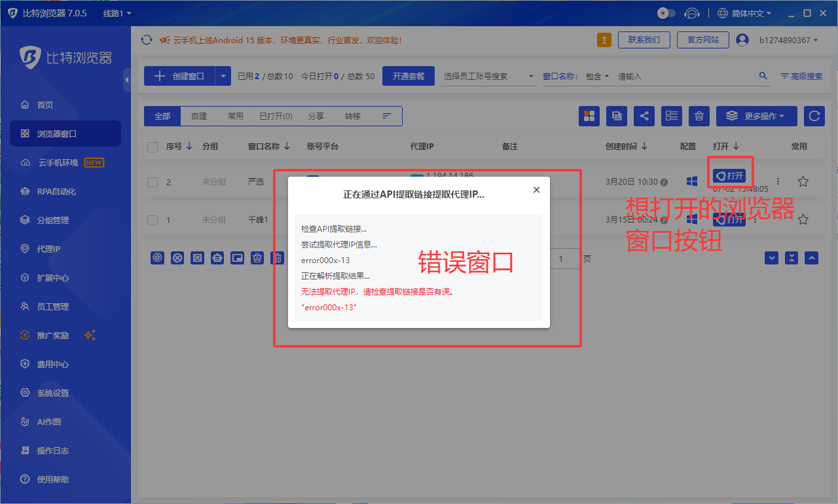The image size is (838, 504).
Task: Click the 比特浏览器 shield logo in sidebar
Action: pos(29,58)
